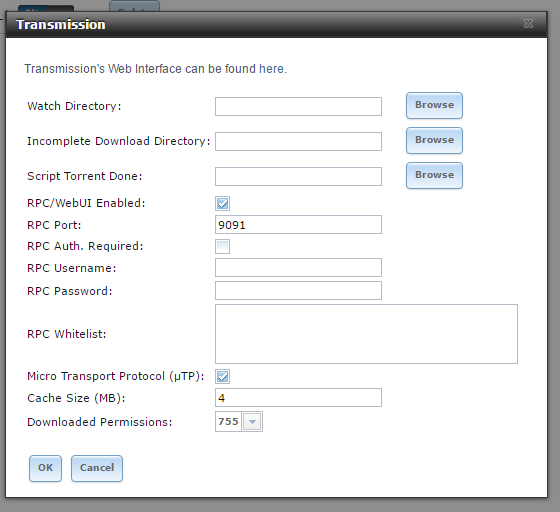The height and width of the screenshot is (512, 560).
Task: Click into the RPC Password field
Action: (x=298, y=291)
